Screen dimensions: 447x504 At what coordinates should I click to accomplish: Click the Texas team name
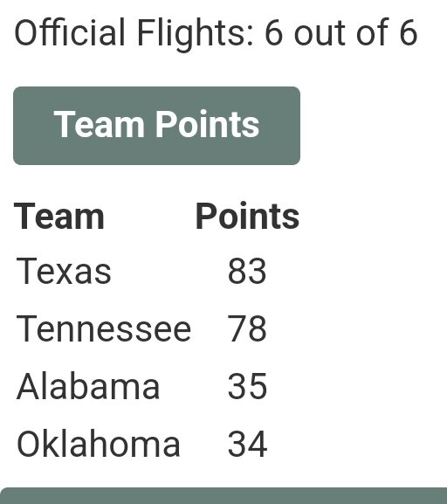click(64, 272)
